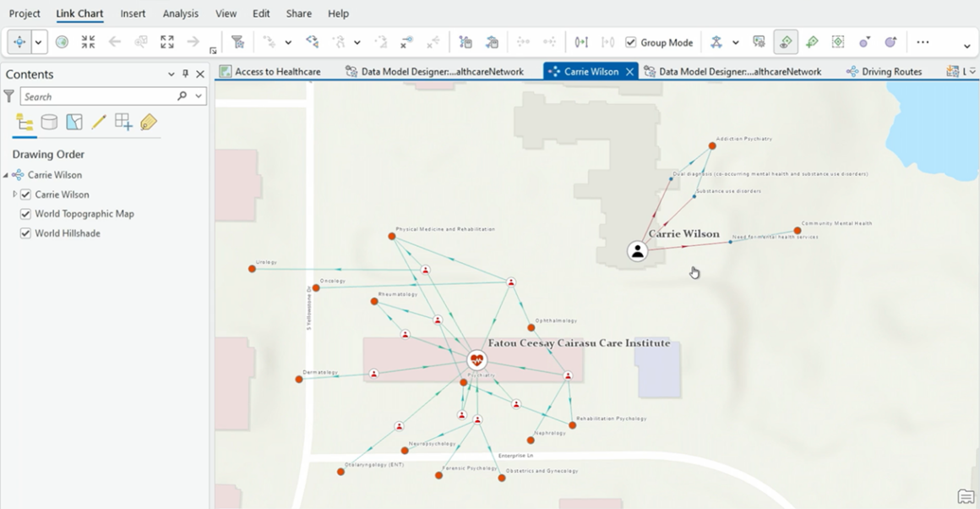Open the Help ribbon tab
This screenshot has width=980, height=509.
338,14
